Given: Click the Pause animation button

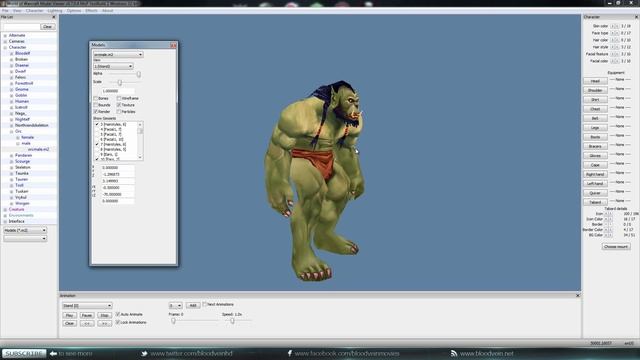Looking at the screenshot, I should [87, 316].
